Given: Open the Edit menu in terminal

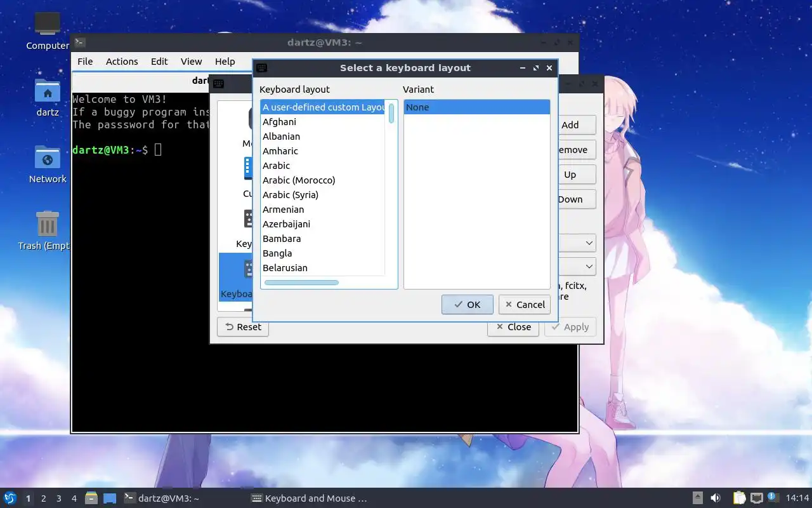Looking at the screenshot, I should pos(159,62).
